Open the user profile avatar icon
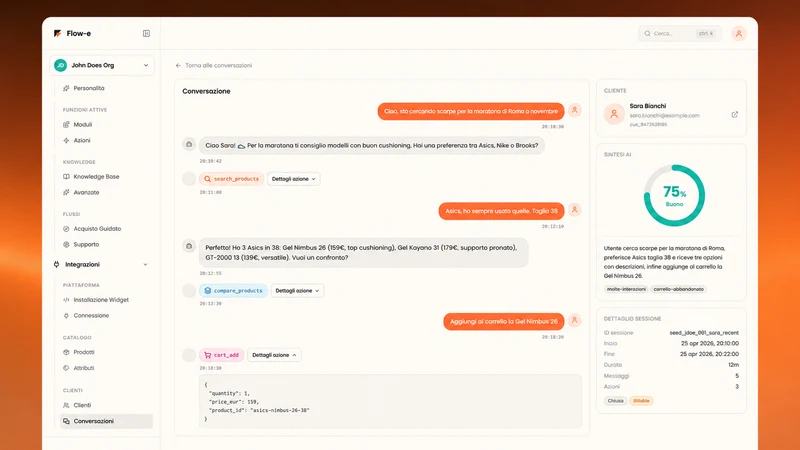Viewport: 800px width, 450px height. (738, 33)
